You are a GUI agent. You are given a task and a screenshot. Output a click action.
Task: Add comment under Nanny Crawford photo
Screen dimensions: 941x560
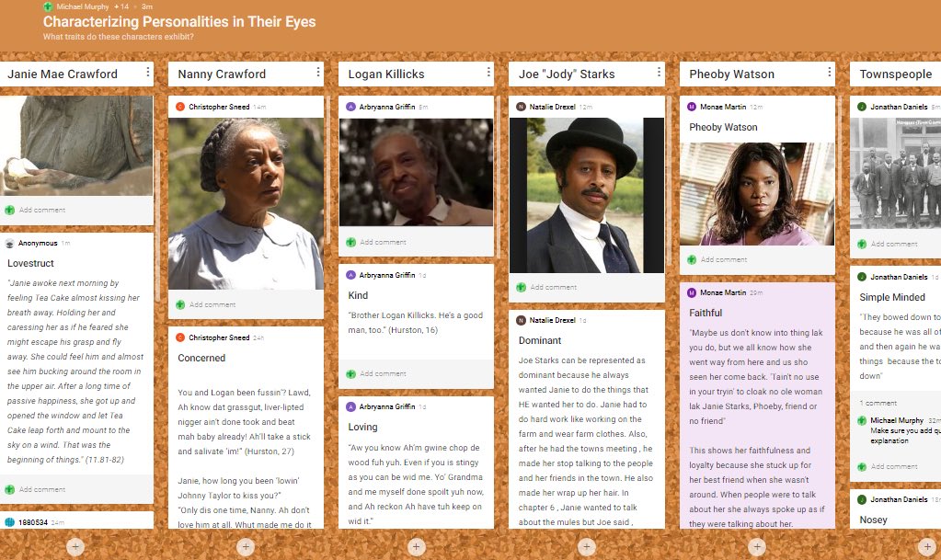[x=212, y=305]
